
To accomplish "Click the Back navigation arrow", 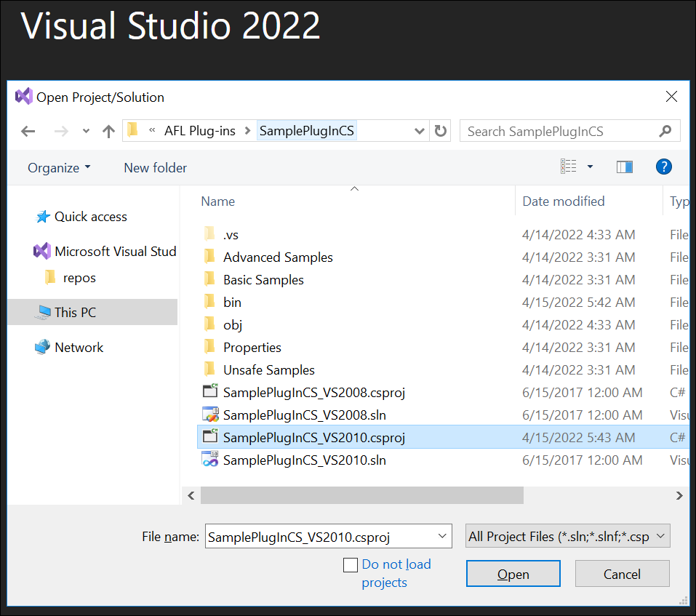I will [x=28, y=132].
